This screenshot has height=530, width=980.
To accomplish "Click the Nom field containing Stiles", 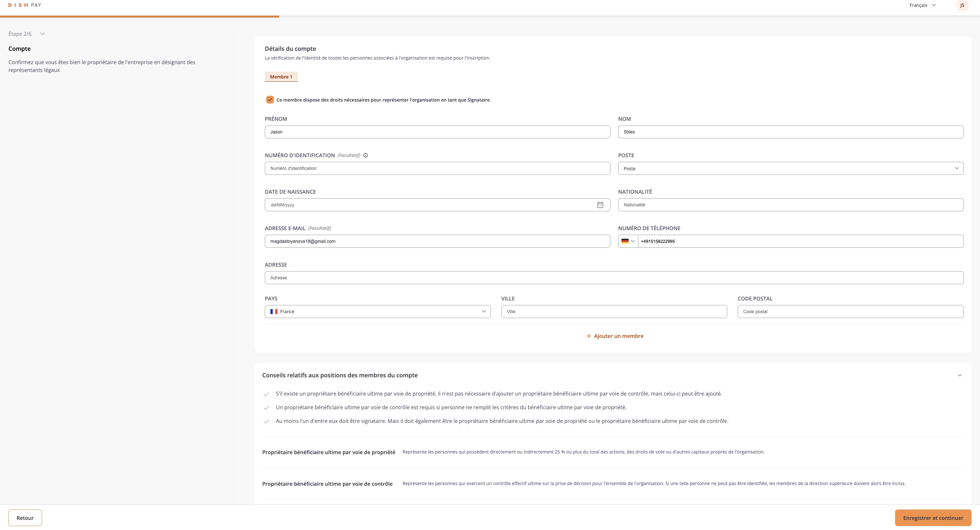I will pyautogui.click(x=791, y=132).
